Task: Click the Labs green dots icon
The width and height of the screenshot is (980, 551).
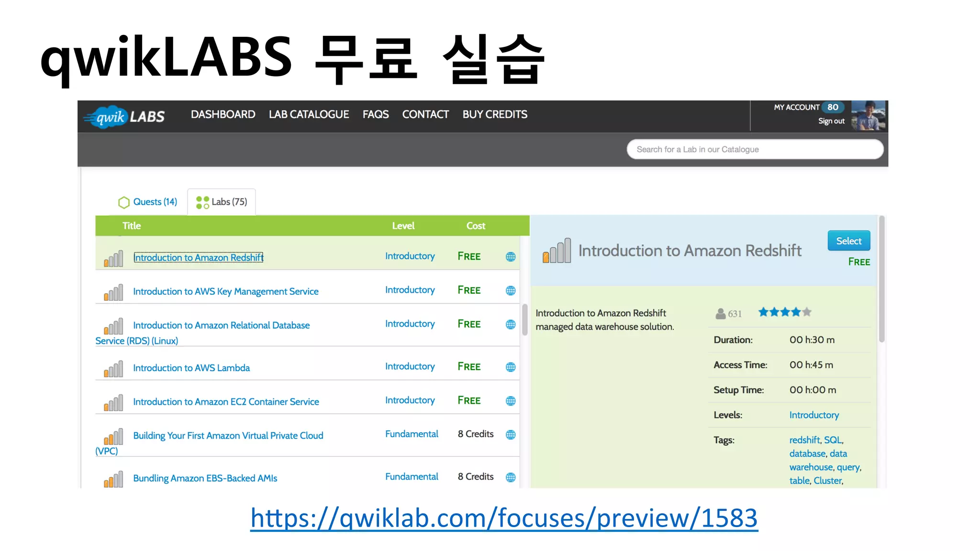Action: [202, 202]
